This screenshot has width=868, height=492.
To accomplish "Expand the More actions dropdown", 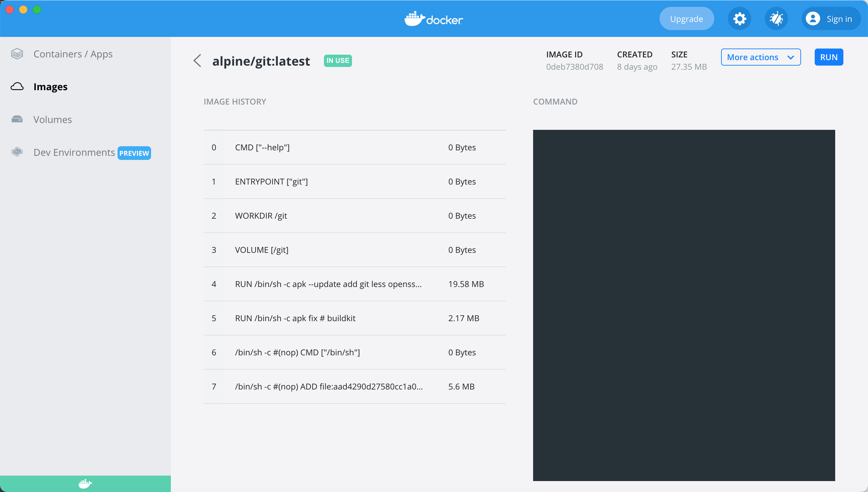I will (761, 57).
